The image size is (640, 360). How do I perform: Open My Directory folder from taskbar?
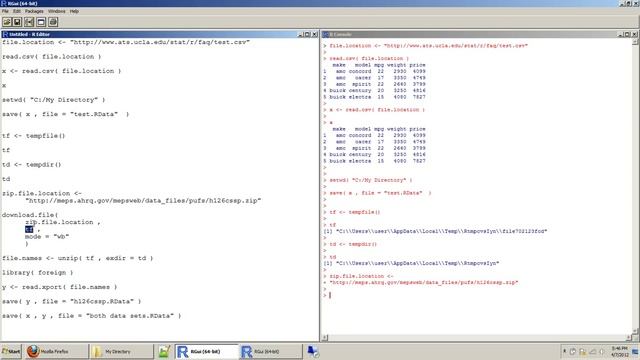coord(121,351)
